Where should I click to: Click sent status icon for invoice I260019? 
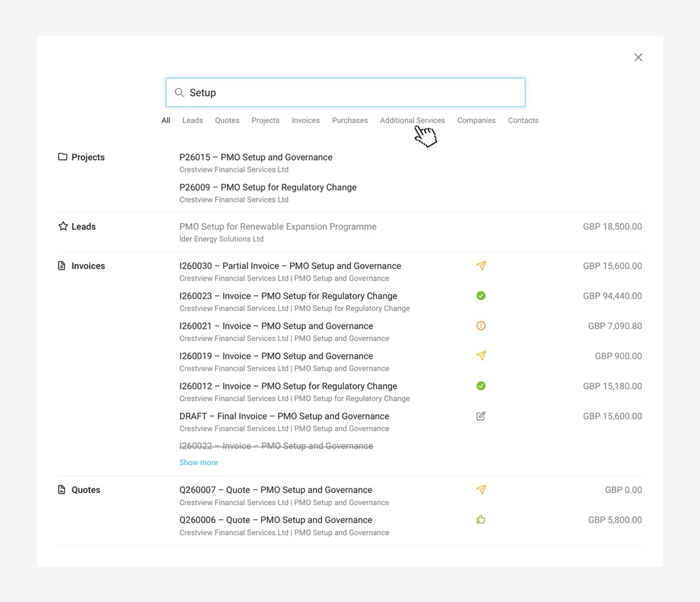coord(481,356)
